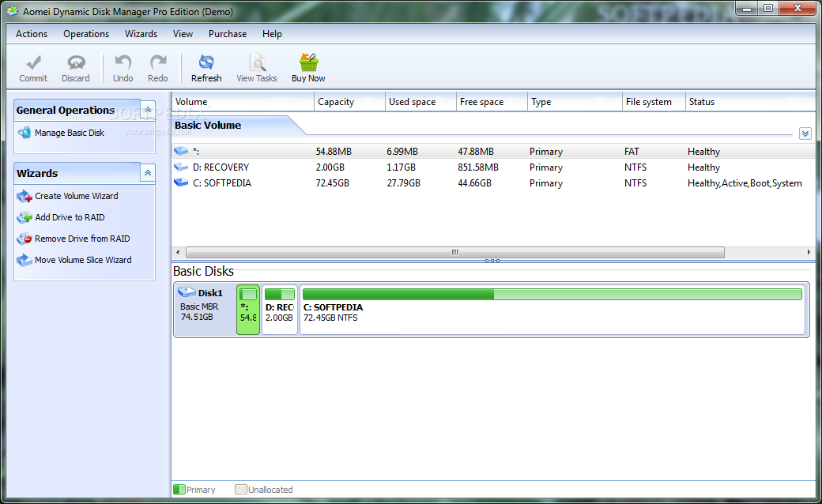Click the 74.51GB disk size text
822x504 pixels.
point(197,317)
